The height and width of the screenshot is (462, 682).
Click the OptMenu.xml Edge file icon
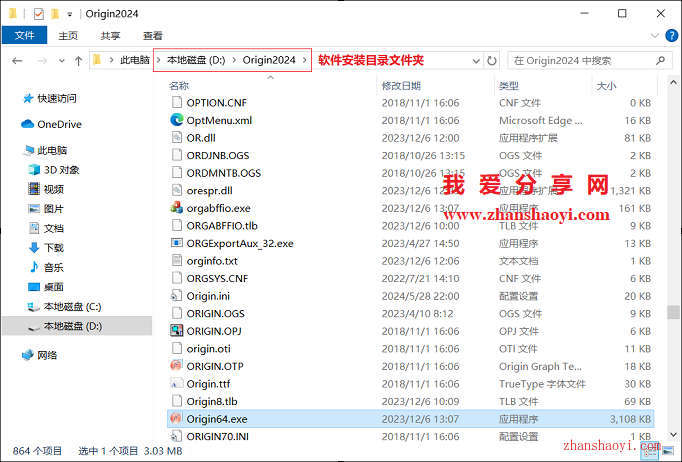click(177, 120)
